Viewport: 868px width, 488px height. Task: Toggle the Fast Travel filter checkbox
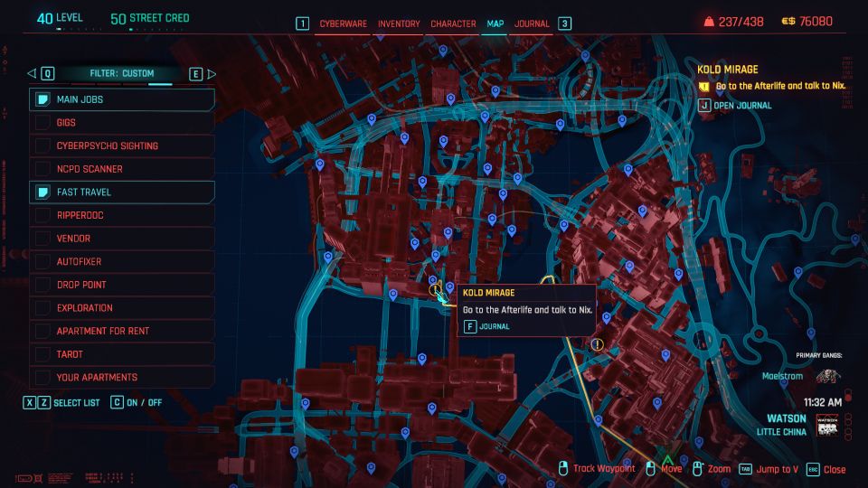click(x=42, y=192)
